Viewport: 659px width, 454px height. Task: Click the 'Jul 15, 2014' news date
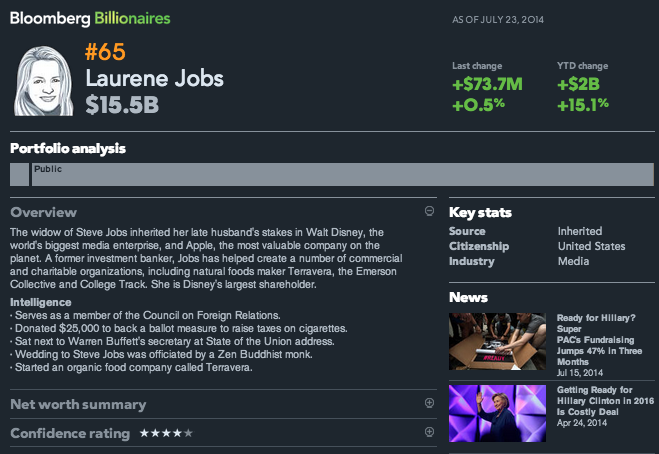[x=580, y=373]
